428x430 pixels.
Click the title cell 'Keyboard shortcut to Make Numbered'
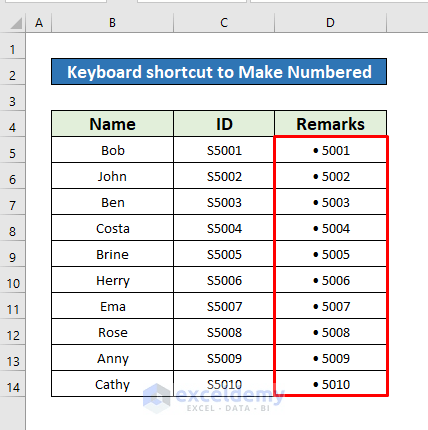pyautogui.click(x=219, y=72)
